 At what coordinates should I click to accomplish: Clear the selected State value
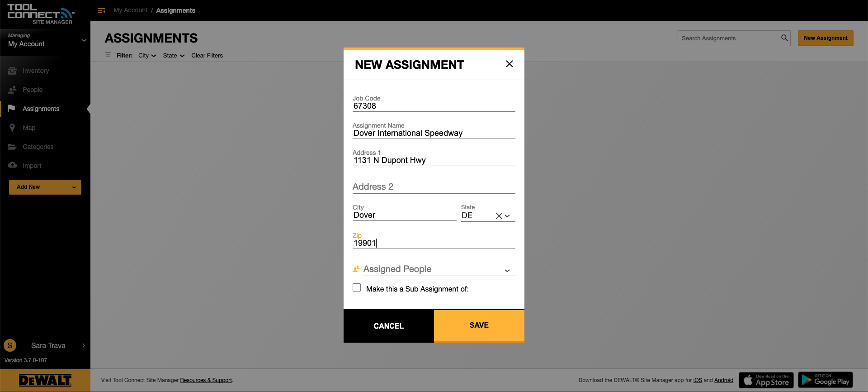click(x=499, y=216)
